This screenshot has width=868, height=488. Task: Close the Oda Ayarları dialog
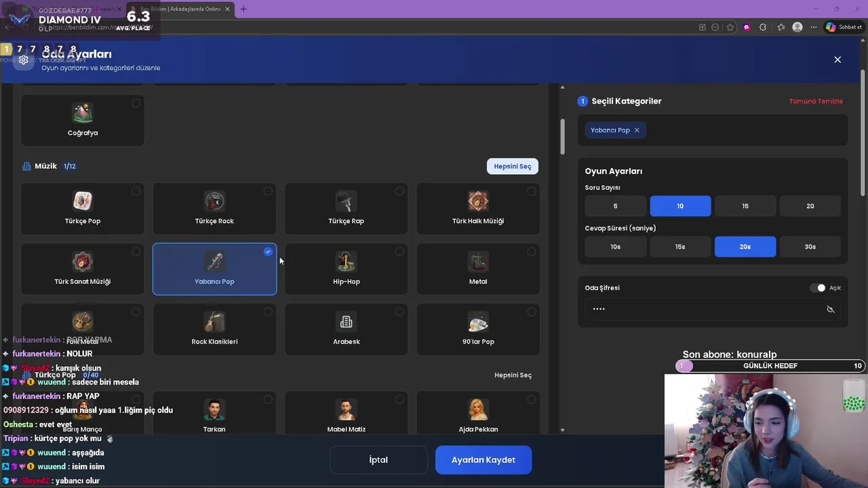tap(837, 60)
